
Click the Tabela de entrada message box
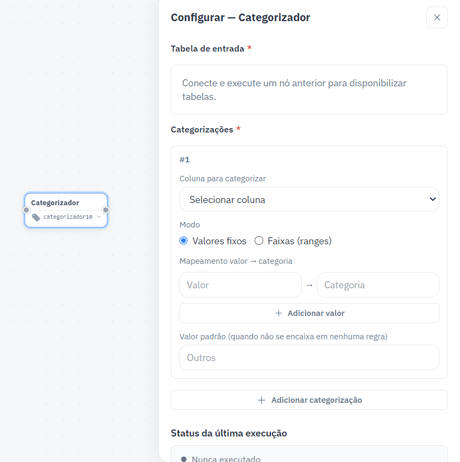[309, 90]
